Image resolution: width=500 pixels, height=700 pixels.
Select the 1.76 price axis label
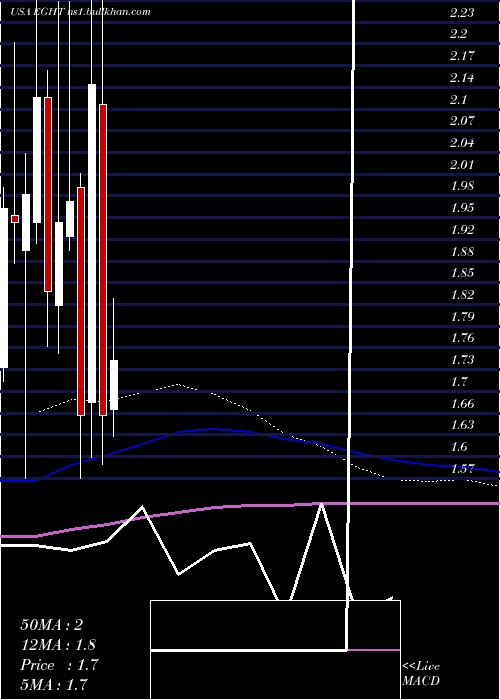coord(462,338)
